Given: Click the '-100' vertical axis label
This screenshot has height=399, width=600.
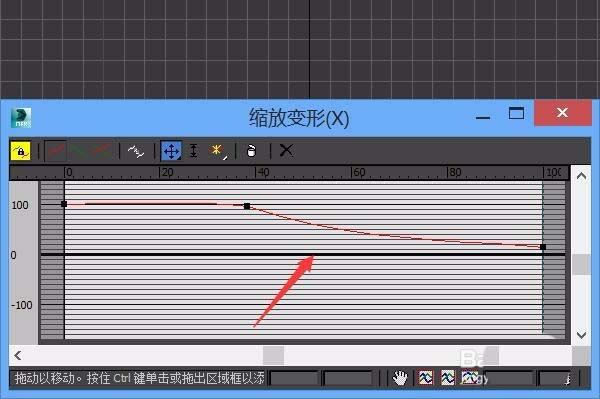Looking at the screenshot, I should [22, 305].
